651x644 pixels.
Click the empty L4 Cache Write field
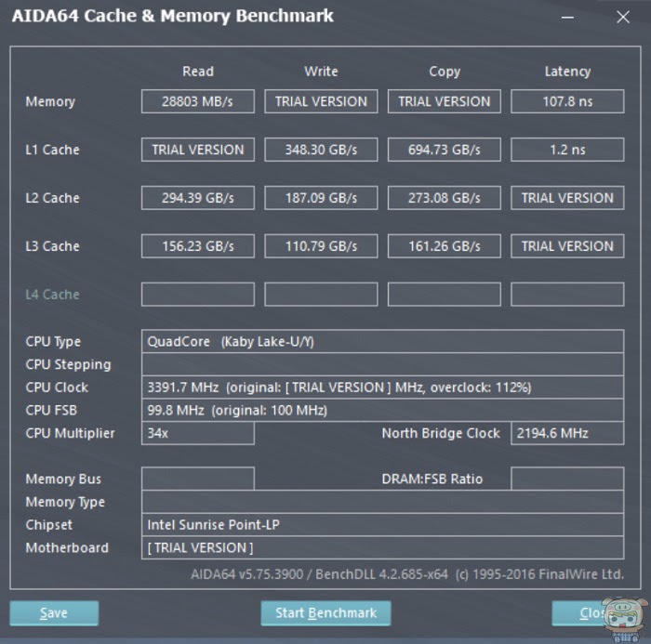click(x=321, y=295)
